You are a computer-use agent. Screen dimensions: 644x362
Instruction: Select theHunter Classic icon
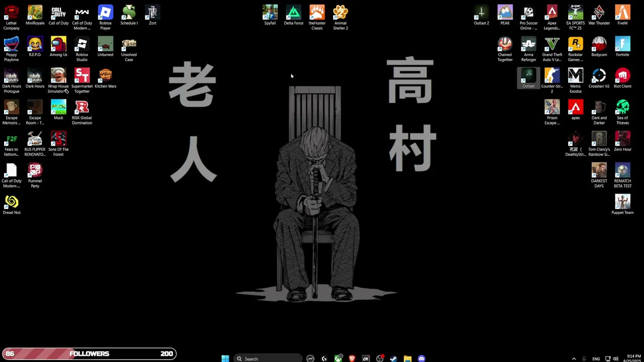point(317,18)
